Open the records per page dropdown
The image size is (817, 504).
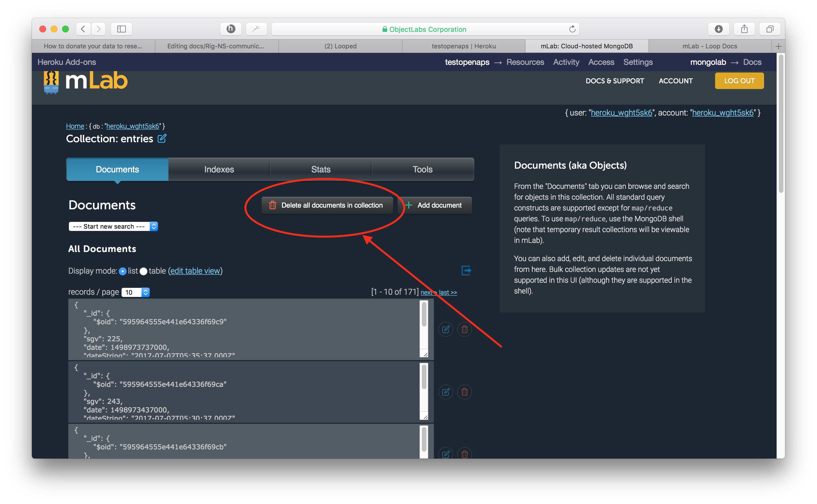pyautogui.click(x=136, y=292)
